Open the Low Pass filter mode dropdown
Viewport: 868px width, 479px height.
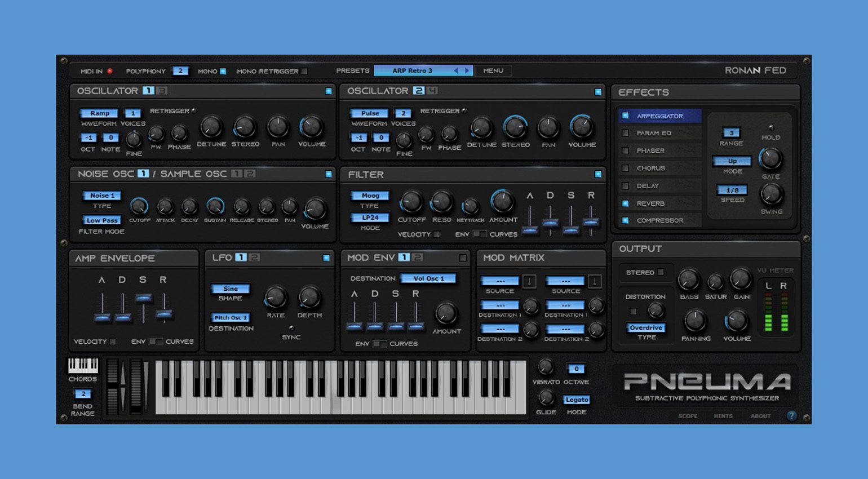point(102,220)
